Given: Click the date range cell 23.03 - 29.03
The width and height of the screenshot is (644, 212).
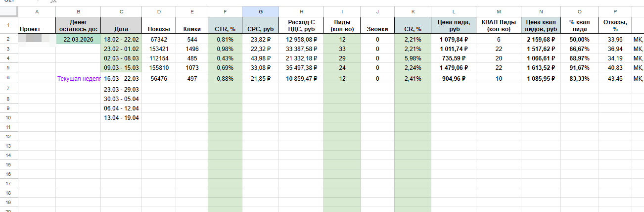Looking at the screenshot, I should [x=121, y=90].
